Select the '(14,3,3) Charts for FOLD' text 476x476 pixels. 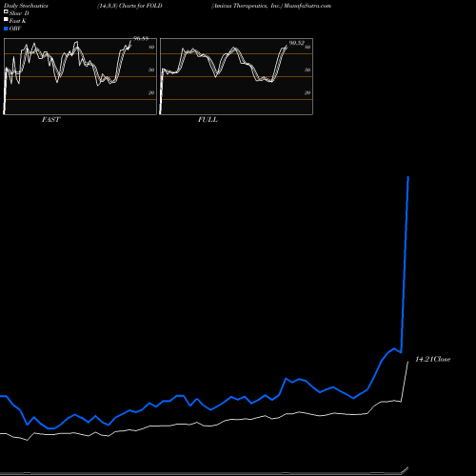pyautogui.click(x=129, y=6)
